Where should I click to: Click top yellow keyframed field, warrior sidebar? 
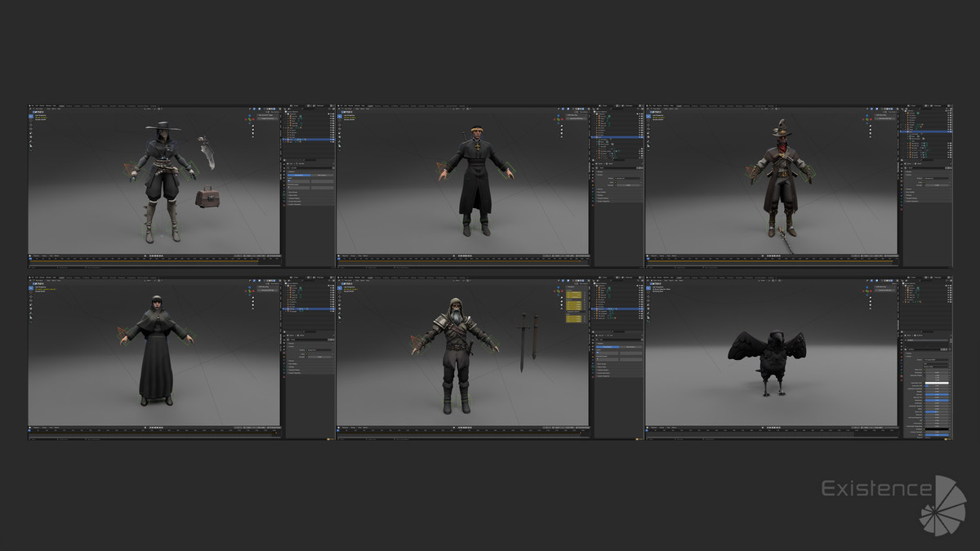pyautogui.click(x=573, y=293)
